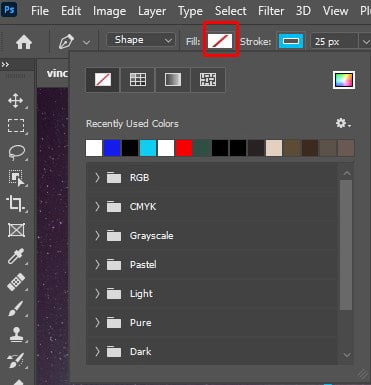This screenshot has width=371, height=385.
Task: Click the CMYK folder icon
Action: [114, 207]
